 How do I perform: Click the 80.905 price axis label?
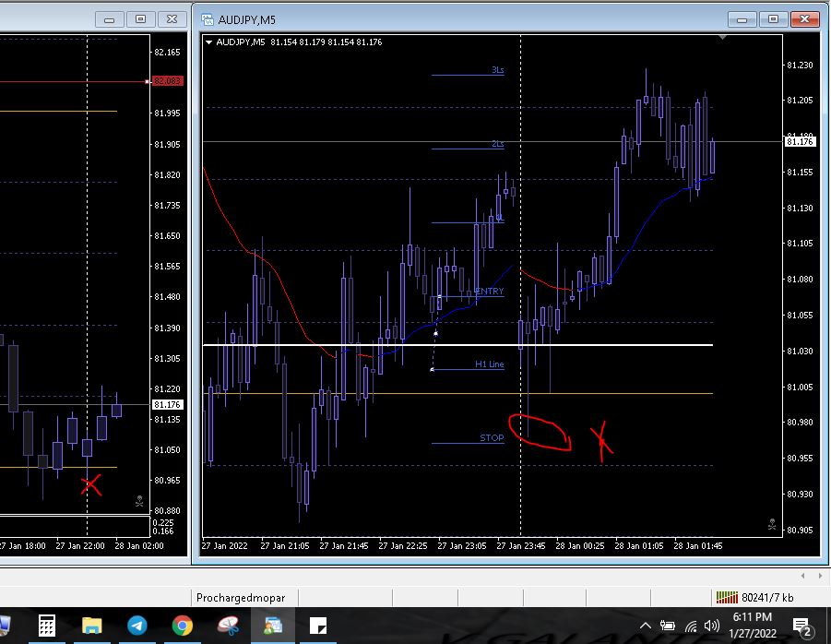pos(800,530)
